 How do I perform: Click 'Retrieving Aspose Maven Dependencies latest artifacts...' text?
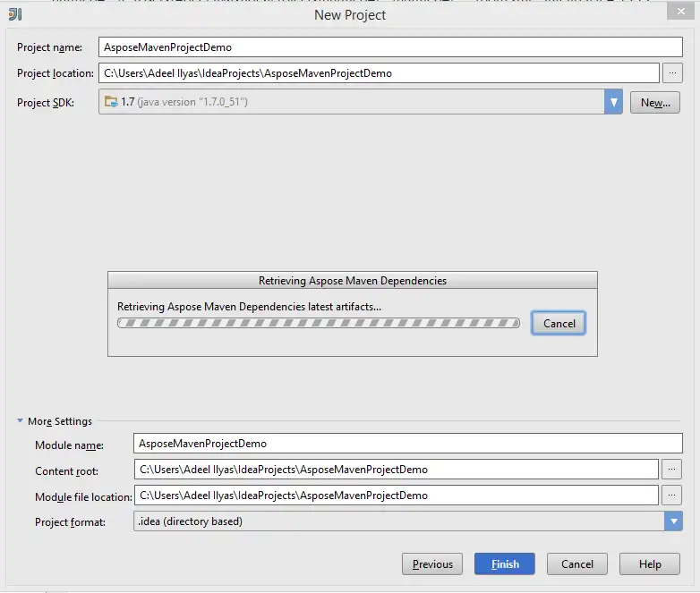coord(249,307)
